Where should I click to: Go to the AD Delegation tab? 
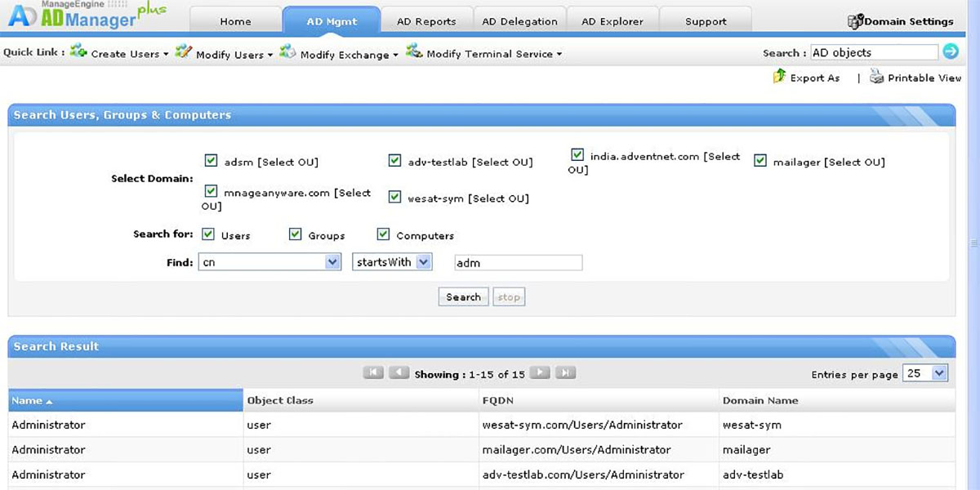pos(519,20)
